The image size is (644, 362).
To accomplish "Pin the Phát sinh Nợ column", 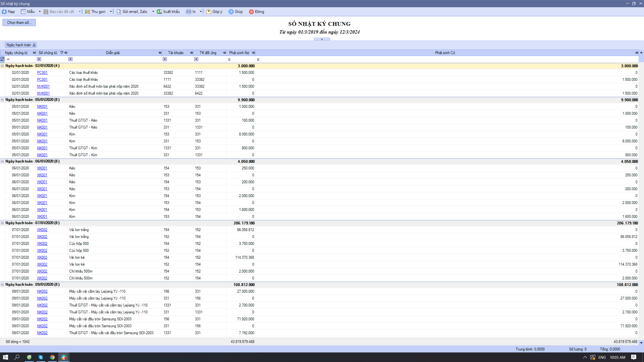I will (x=253, y=53).
